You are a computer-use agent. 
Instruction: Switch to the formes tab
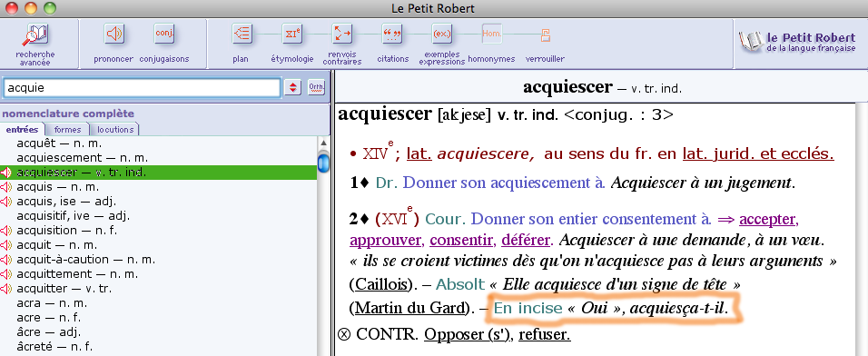[x=67, y=130]
